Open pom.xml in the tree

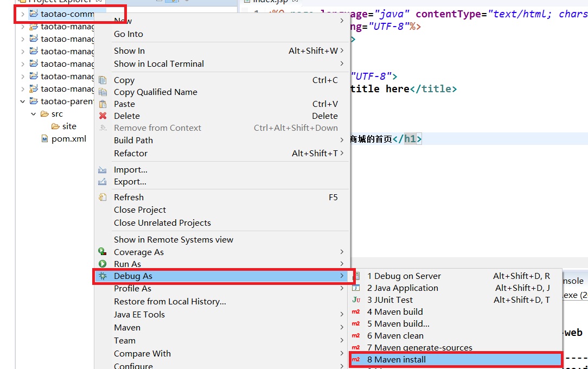(x=69, y=139)
